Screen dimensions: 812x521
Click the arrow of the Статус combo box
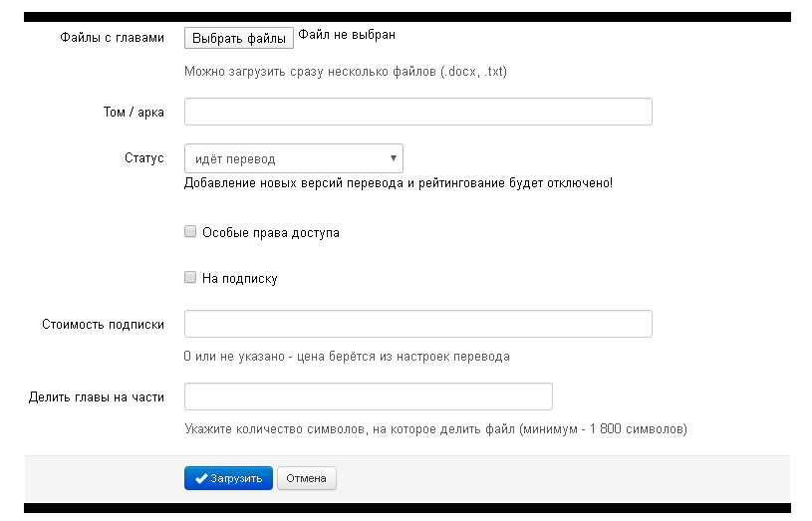coord(394,158)
